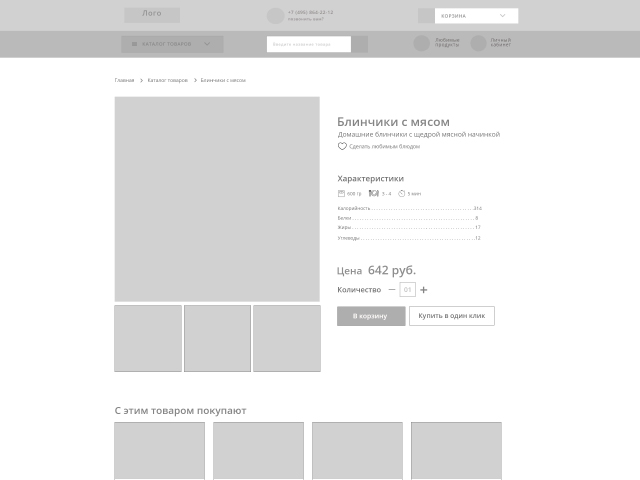Open the Любимые продукты link
640x480 pixels.
pos(447,42)
